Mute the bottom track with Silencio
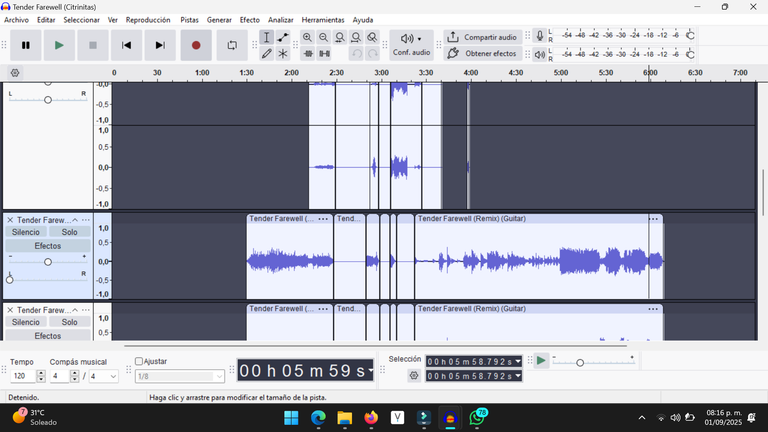Screen dimensions: 768x432 [x=25, y=322]
